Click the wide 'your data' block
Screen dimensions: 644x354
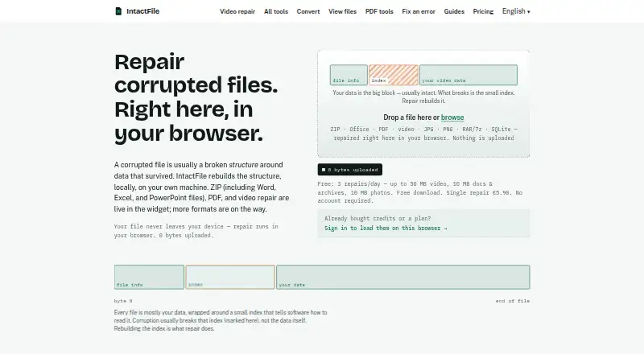(403, 277)
